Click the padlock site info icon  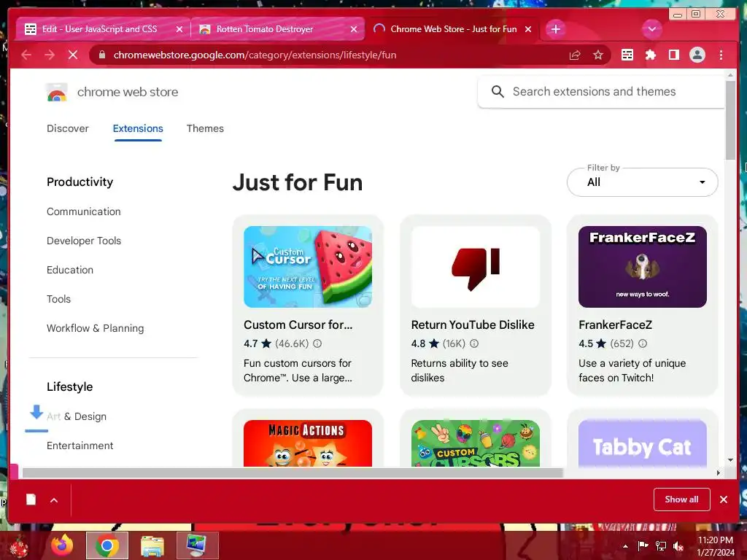pyautogui.click(x=101, y=55)
